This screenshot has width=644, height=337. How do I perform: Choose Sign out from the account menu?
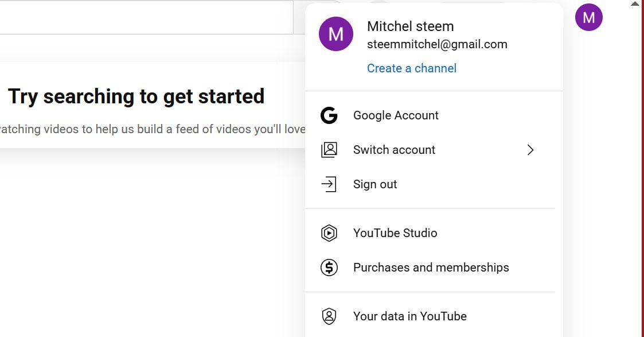point(375,184)
